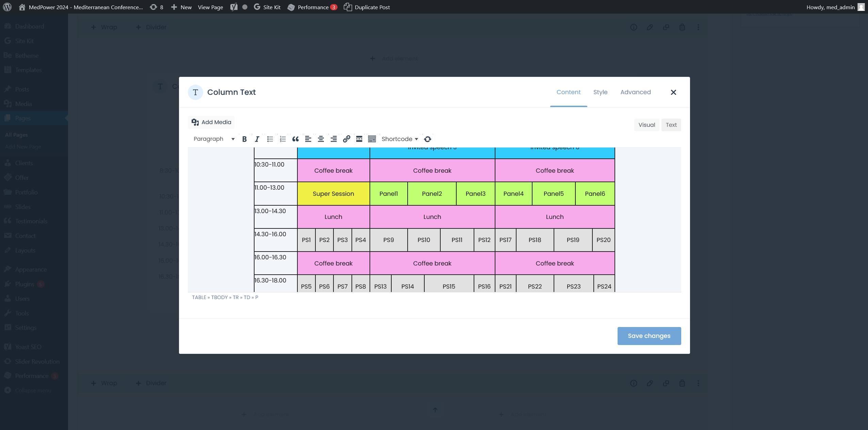Select TABLE in the element path
868x430 pixels.
click(x=199, y=297)
